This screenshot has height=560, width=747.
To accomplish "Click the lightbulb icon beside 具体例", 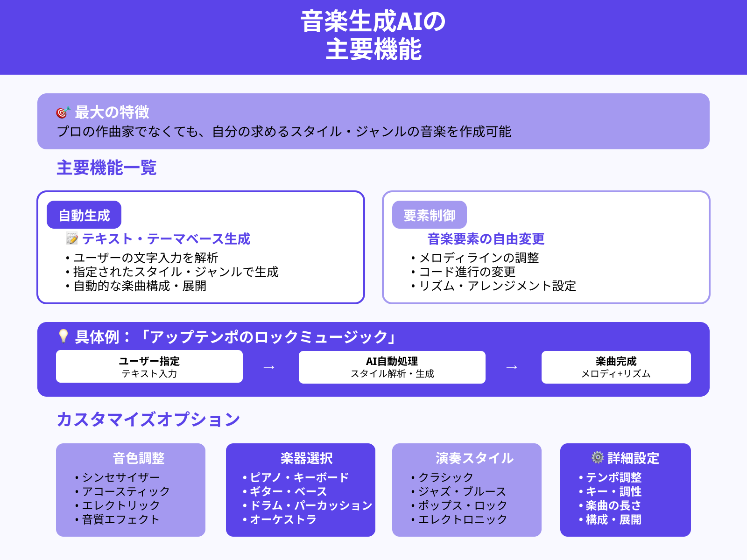I will [63, 336].
